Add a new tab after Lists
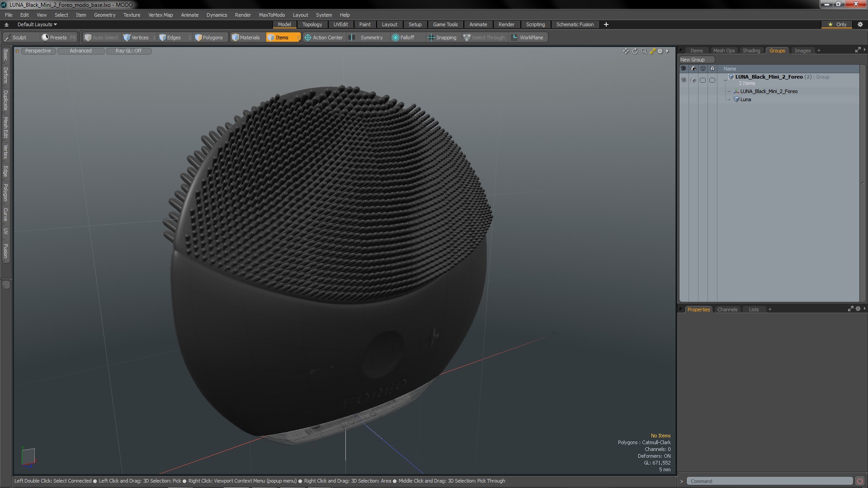 pyautogui.click(x=770, y=310)
